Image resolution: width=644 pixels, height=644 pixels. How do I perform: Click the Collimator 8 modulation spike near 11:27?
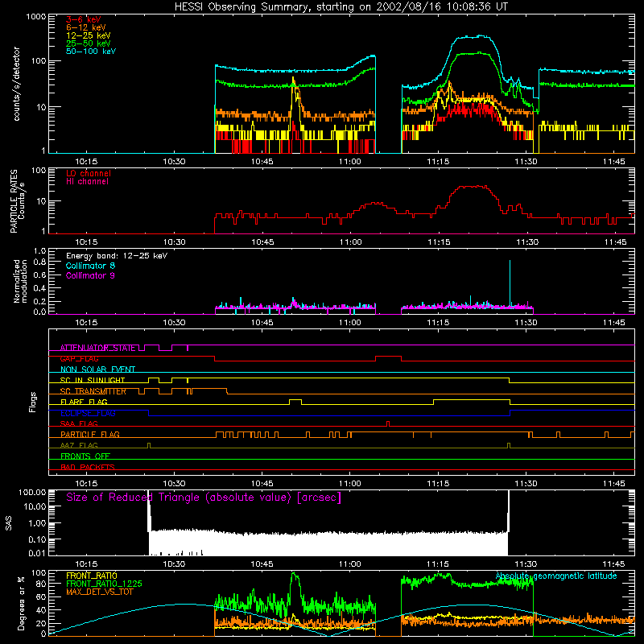tap(510, 283)
